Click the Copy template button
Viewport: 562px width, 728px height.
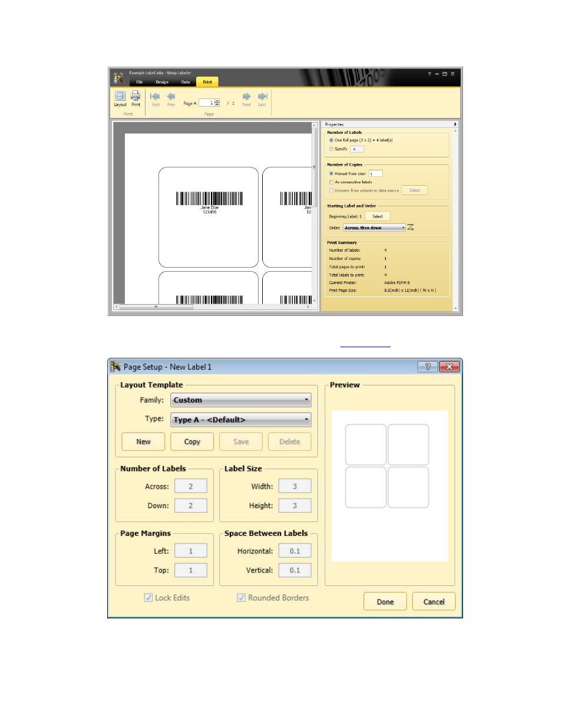point(192,442)
